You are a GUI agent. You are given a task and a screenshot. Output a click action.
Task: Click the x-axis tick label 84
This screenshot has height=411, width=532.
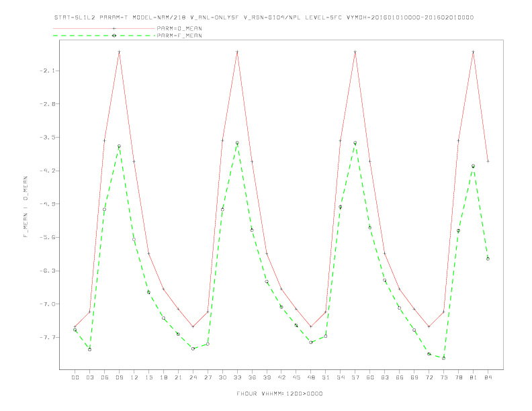[x=488, y=377]
